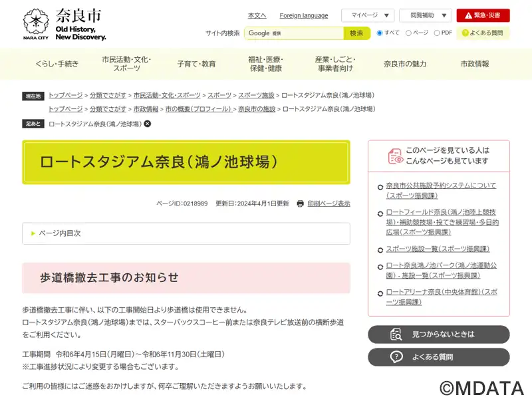532x399 pixels.
Task: Click the 検索 search button
Action: click(x=356, y=33)
